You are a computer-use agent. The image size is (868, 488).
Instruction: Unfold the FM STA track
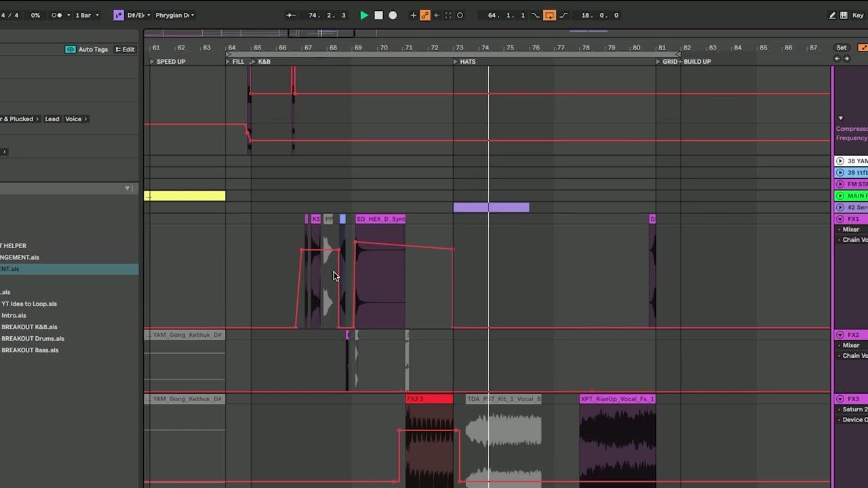click(x=840, y=184)
